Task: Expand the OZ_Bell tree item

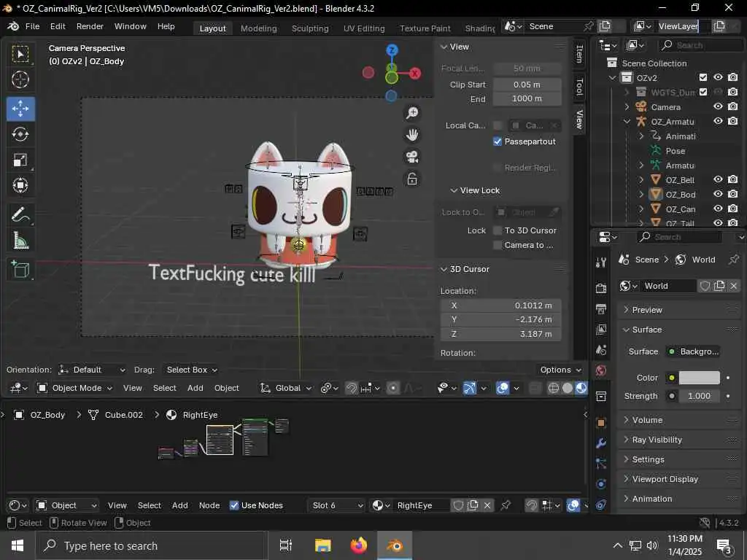Action: point(641,180)
